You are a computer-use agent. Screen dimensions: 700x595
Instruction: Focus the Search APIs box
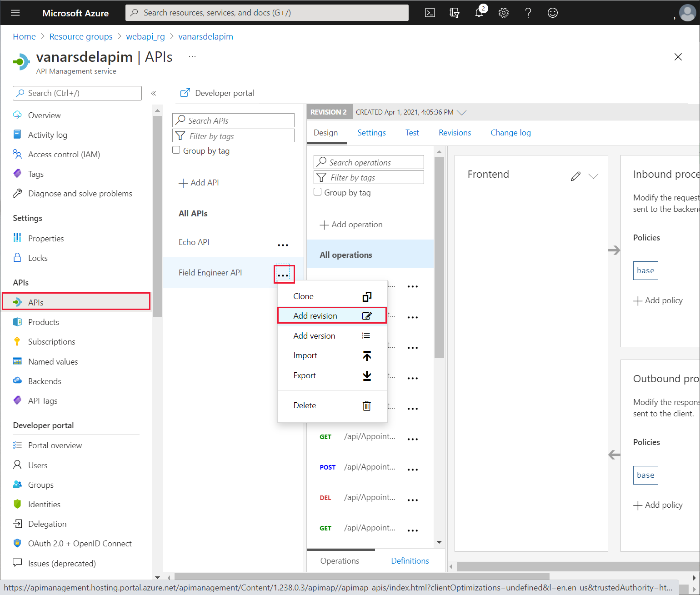pyautogui.click(x=233, y=120)
